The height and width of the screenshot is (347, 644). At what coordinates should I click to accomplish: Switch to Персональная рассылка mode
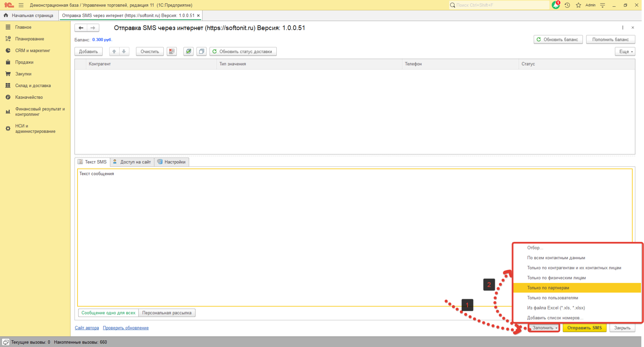click(x=167, y=313)
